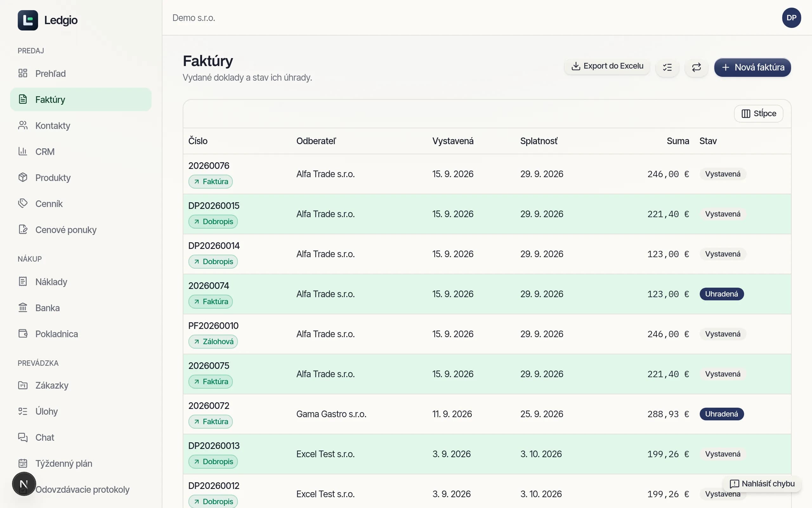Click the Pokladnica wallet icon
Screen dimensions: 812x508
(23, 334)
